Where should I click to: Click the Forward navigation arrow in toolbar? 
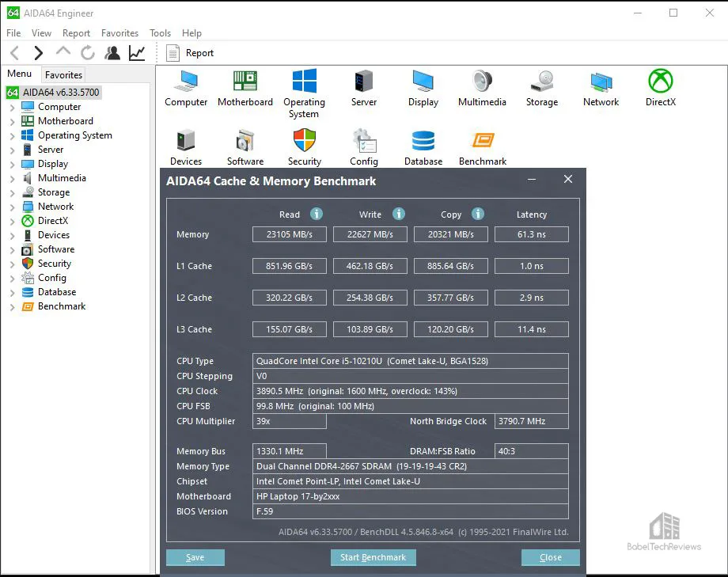pos(39,53)
